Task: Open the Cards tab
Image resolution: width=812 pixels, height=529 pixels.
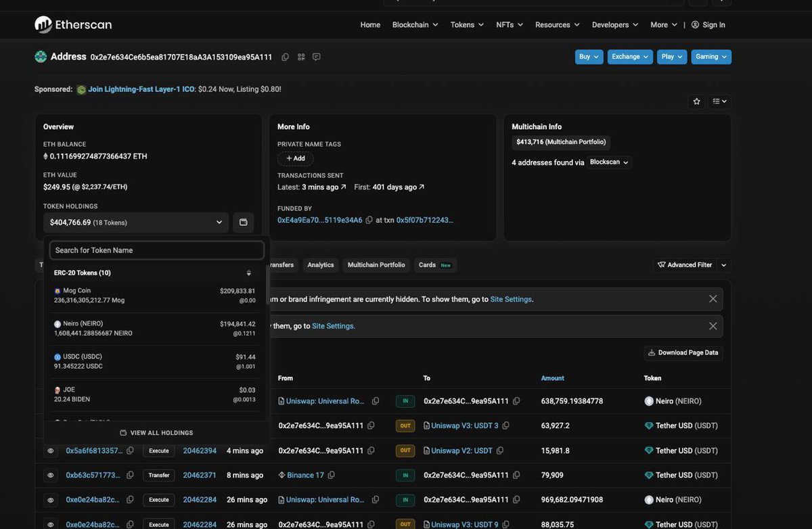Action: coord(435,265)
